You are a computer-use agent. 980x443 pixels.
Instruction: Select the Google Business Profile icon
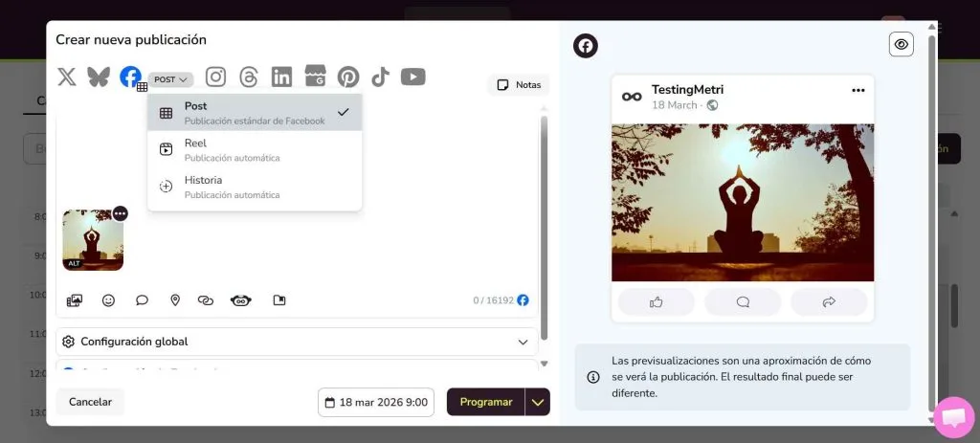[x=315, y=76]
